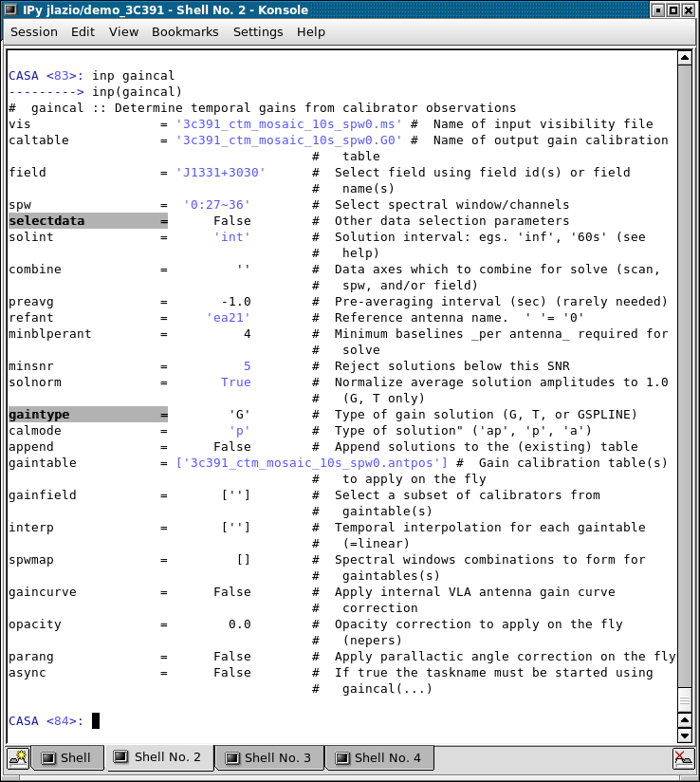Click the scrollbar down arrow at bottom
Image resolution: width=700 pixels, height=782 pixels.
coord(685,735)
